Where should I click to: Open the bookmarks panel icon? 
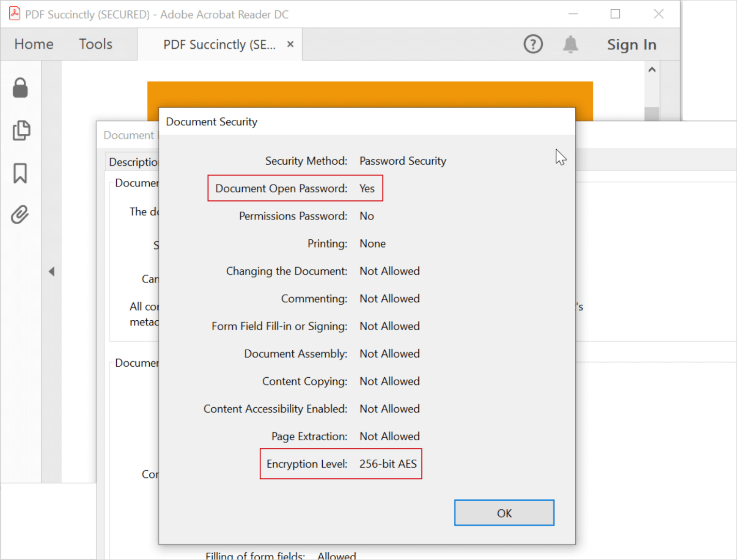20,173
